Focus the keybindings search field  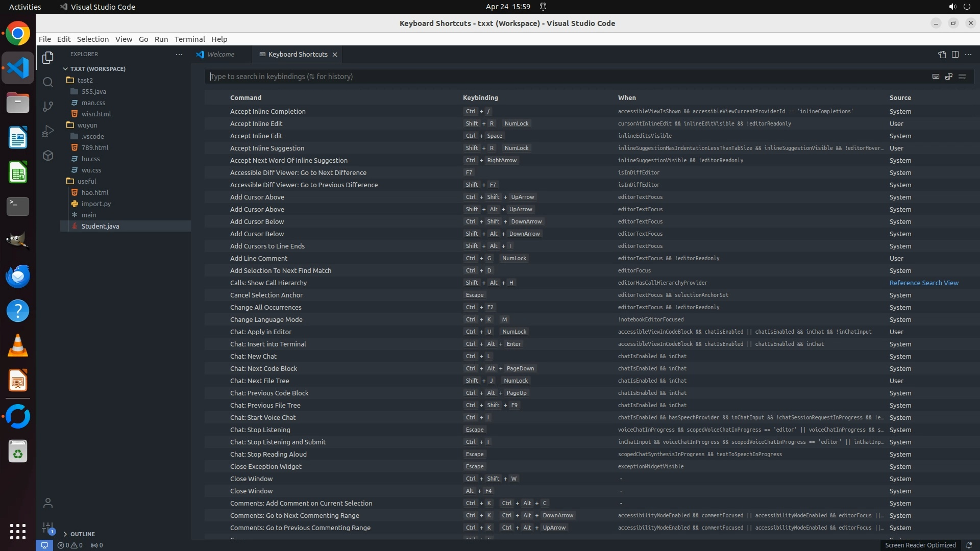coord(561,77)
